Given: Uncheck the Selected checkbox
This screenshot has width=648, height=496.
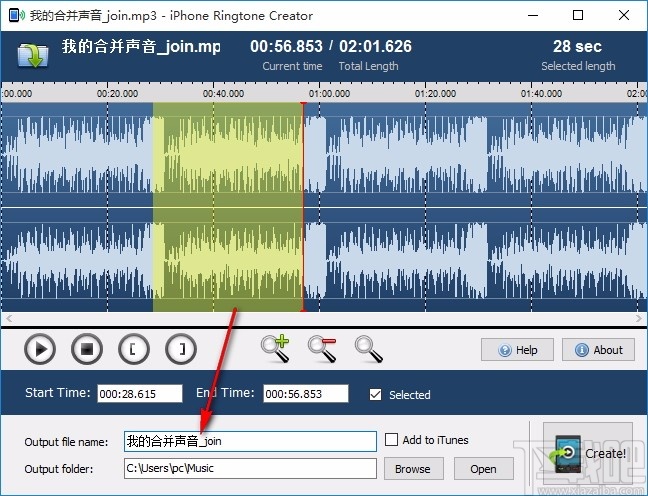Looking at the screenshot, I should tap(375, 394).
